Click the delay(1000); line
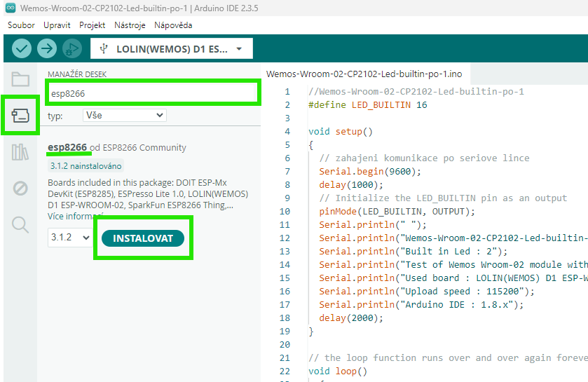 point(351,185)
